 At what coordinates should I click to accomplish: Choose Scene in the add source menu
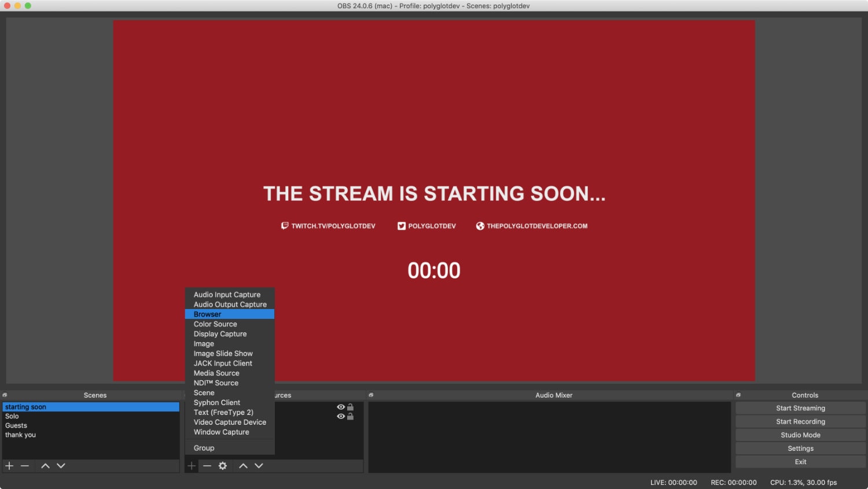230,393
